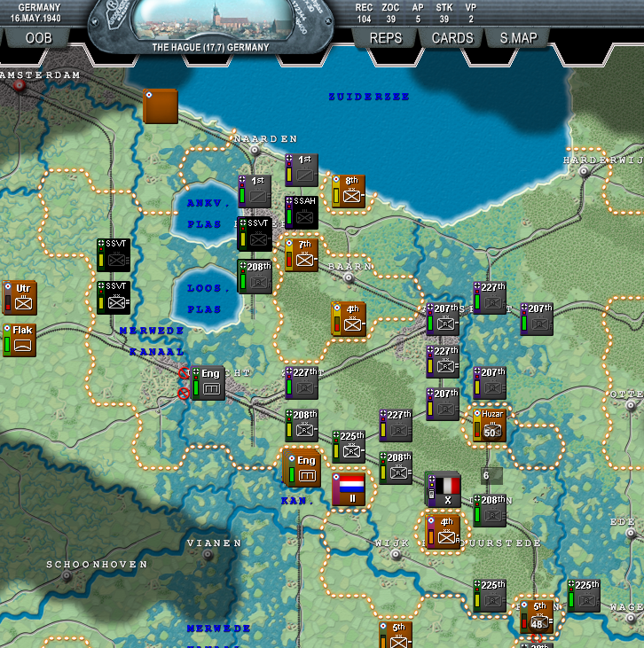Viewport: 644px width, 648px height.
Task: Select the 4th counter near Wijk bij Duurstede
Action: pos(444,533)
